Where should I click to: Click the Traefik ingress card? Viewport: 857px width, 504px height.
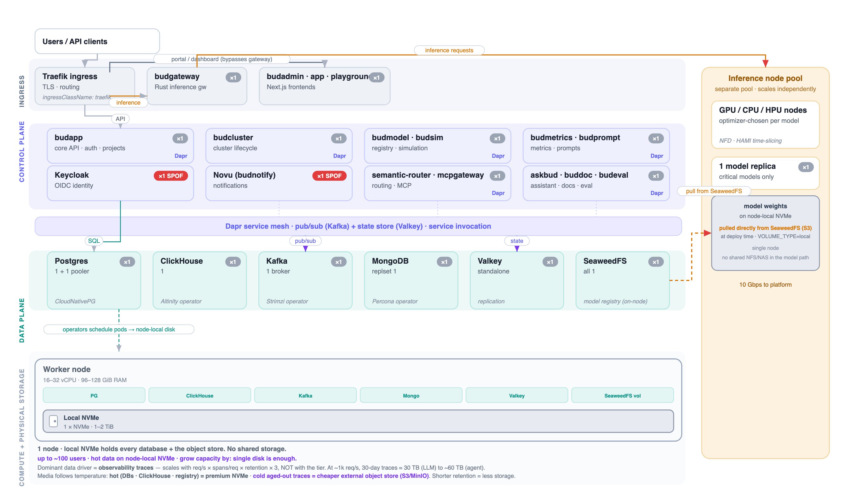pos(85,86)
